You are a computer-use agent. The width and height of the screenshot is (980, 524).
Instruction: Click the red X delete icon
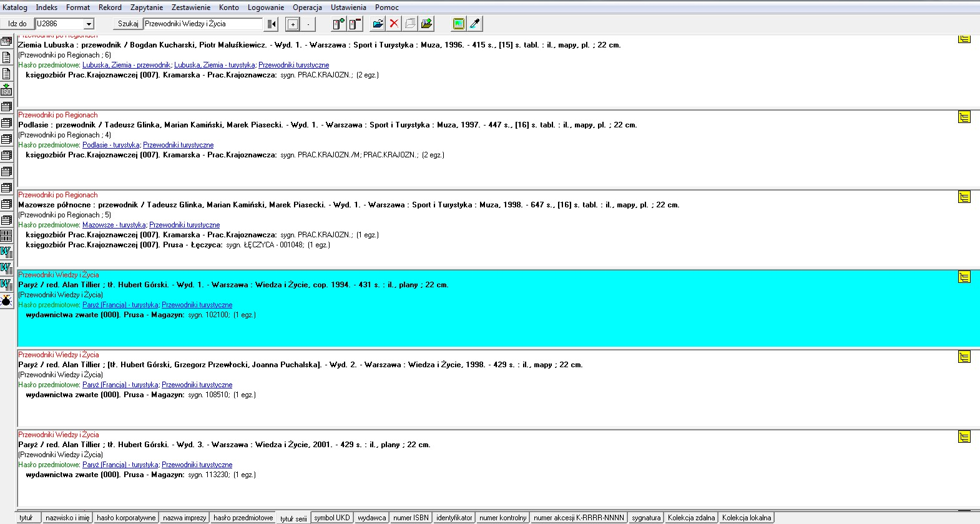click(394, 24)
